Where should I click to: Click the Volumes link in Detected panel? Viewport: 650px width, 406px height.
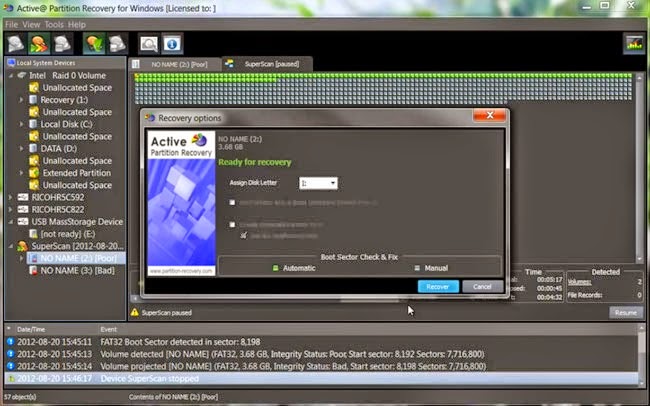(579, 282)
